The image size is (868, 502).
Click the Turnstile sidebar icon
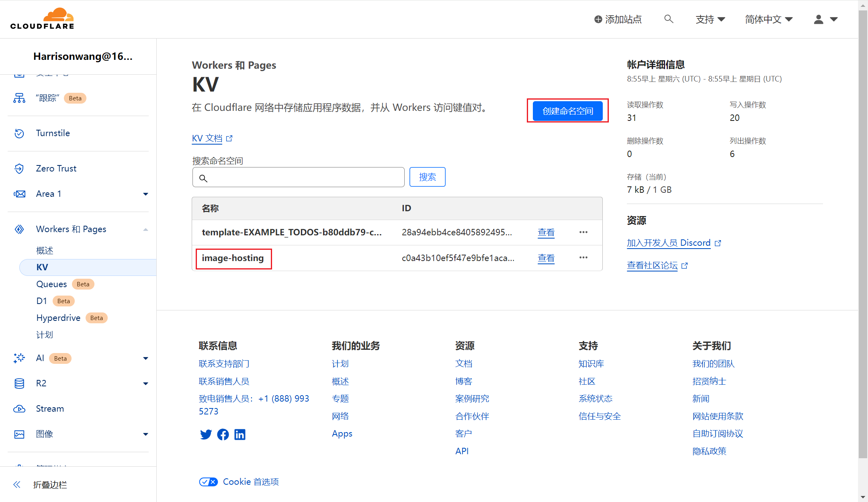(19, 133)
